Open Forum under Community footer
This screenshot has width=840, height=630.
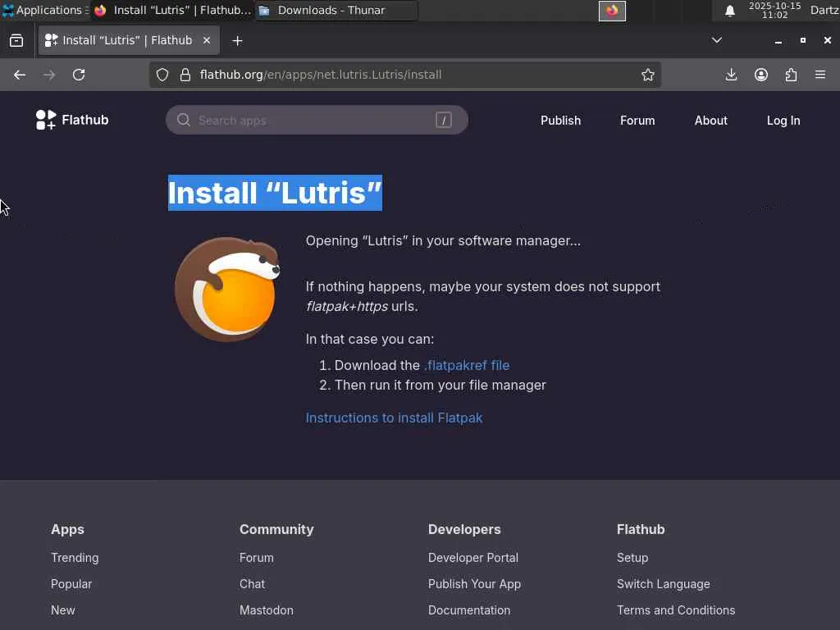pyautogui.click(x=256, y=558)
